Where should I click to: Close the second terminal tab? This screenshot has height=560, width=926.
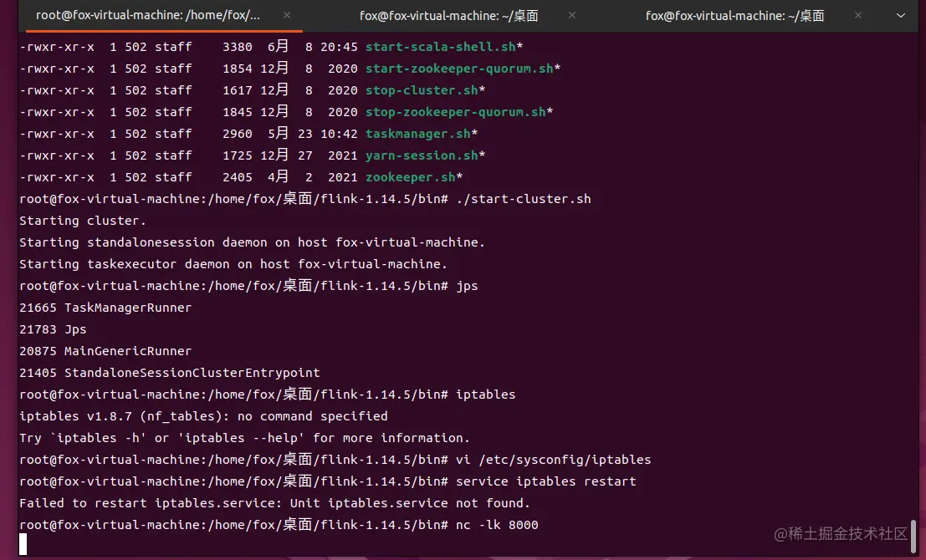(x=571, y=15)
